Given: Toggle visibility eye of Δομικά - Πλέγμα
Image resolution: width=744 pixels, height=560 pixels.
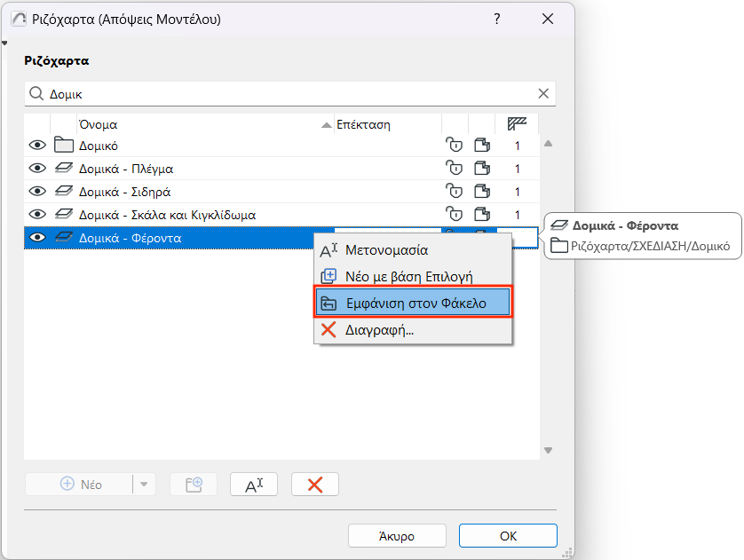Looking at the screenshot, I should (x=37, y=169).
